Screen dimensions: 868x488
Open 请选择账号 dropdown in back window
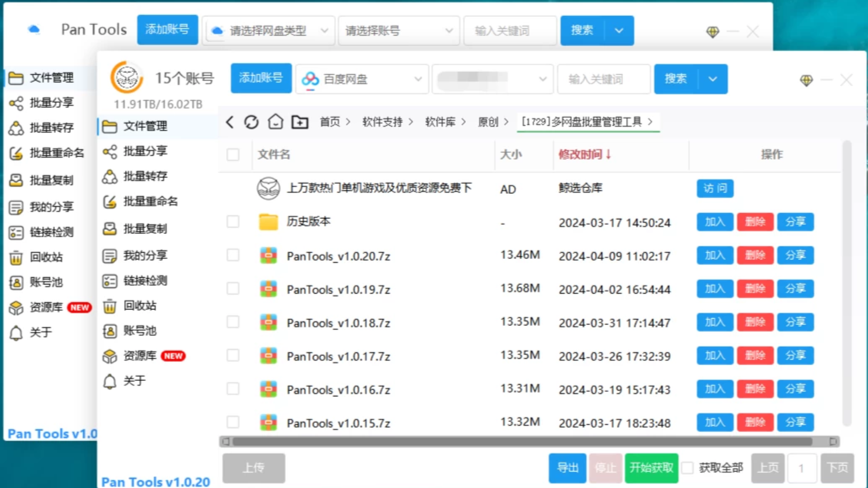click(x=399, y=31)
